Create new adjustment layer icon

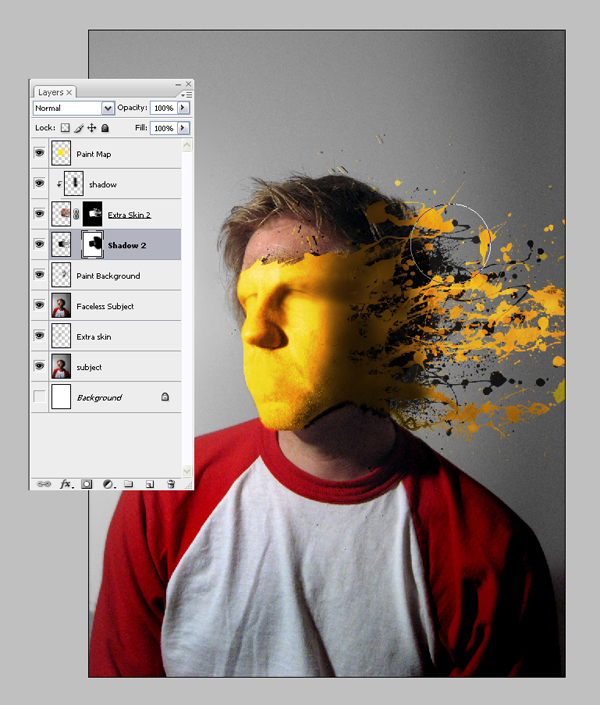[108, 484]
